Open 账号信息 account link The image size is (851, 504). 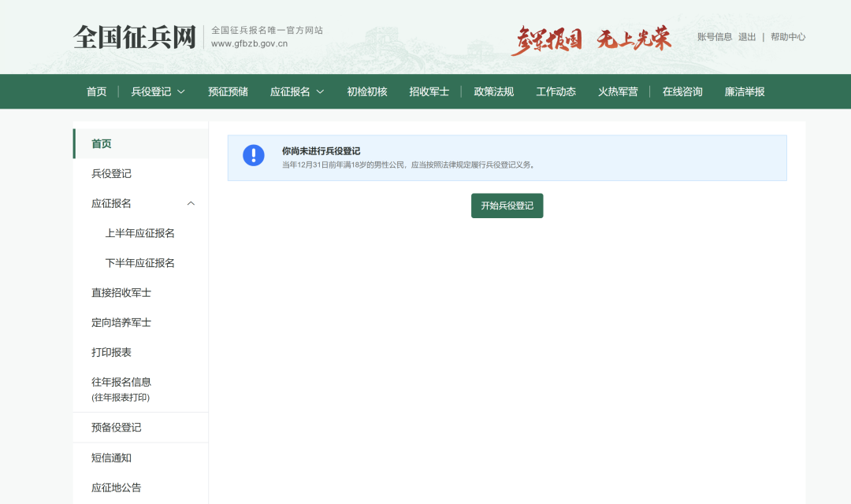pyautogui.click(x=714, y=37)
